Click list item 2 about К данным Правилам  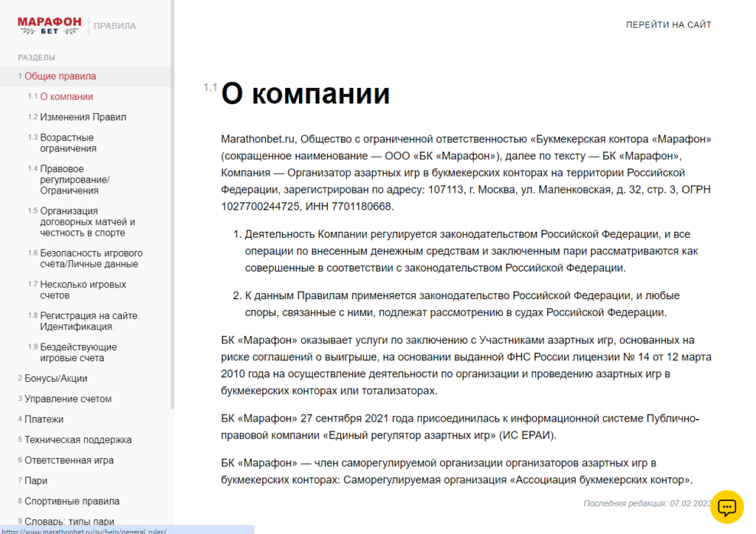[462, 304]
